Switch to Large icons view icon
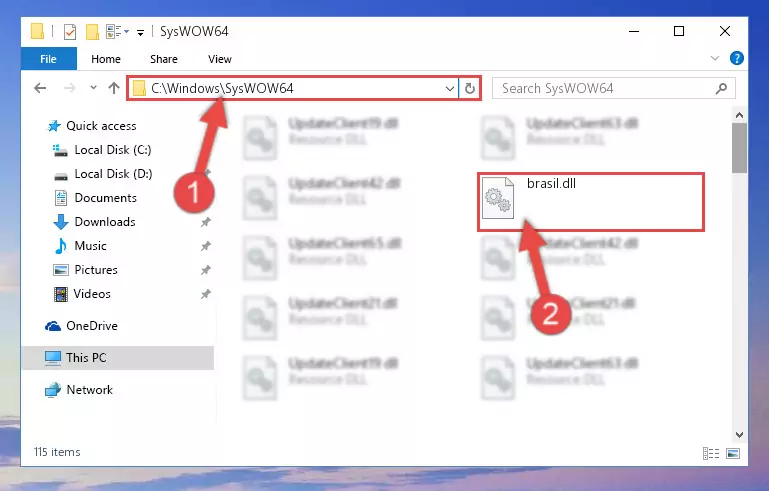This screenshot has width=769, height=491. [733, 453]
